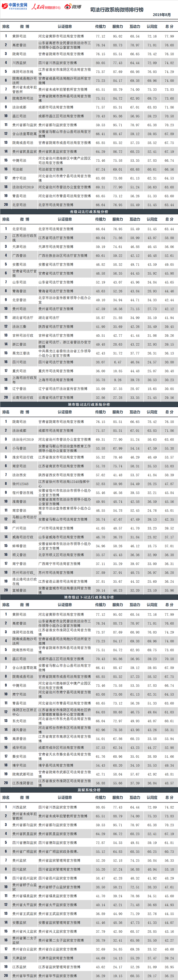178x980 pixels.
Task: Click the first table's 认证信息 column header
Action: (x=65, y=27)
